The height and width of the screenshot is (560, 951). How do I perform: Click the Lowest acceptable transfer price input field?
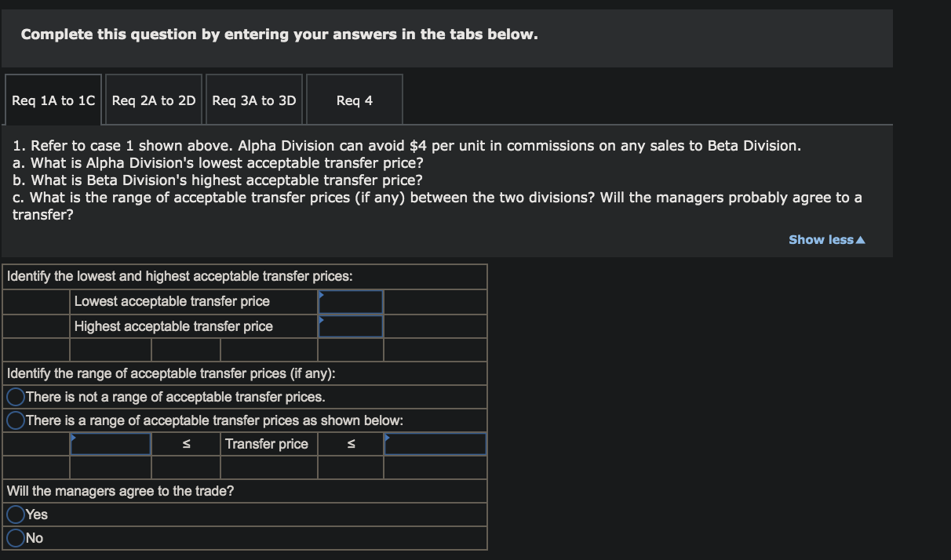[350, 302]
